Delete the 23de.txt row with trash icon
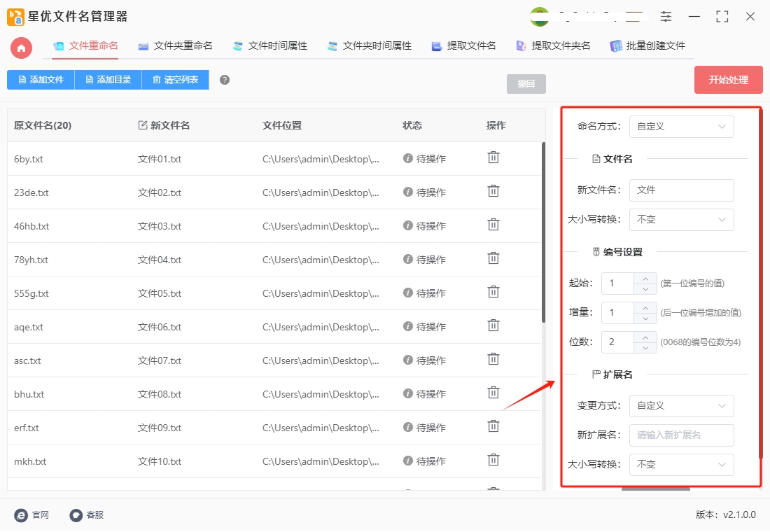The width and height of the screenshot is (770, 532). (493, 191)
